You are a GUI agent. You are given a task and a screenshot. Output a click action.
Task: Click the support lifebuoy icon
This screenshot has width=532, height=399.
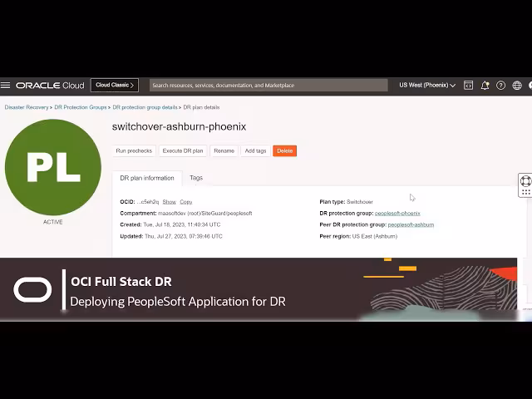coord(525,181)
